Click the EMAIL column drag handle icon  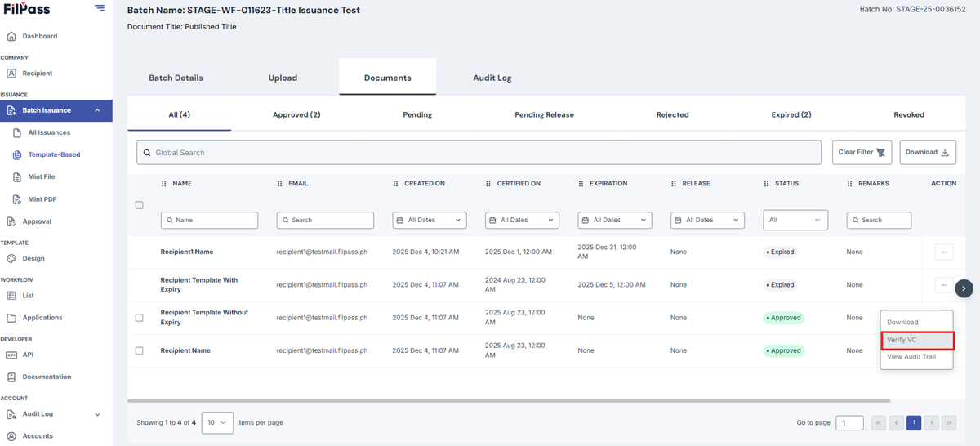coord(280,184)
